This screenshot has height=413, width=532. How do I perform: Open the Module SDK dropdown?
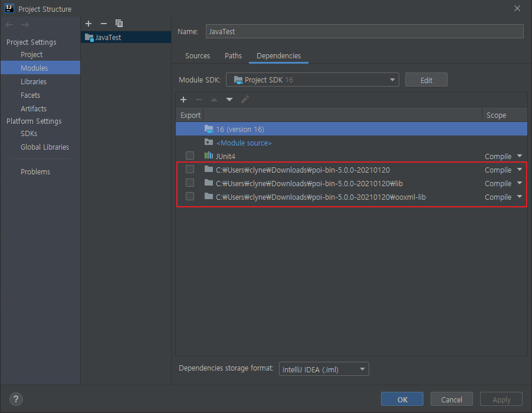(313, 80)
